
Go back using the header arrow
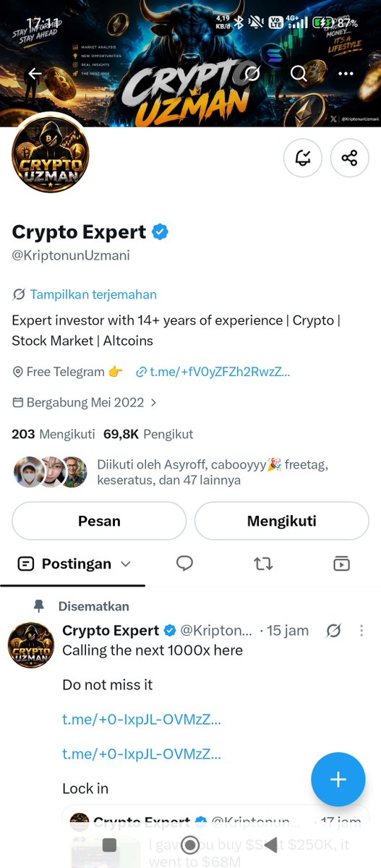[34, 74]
